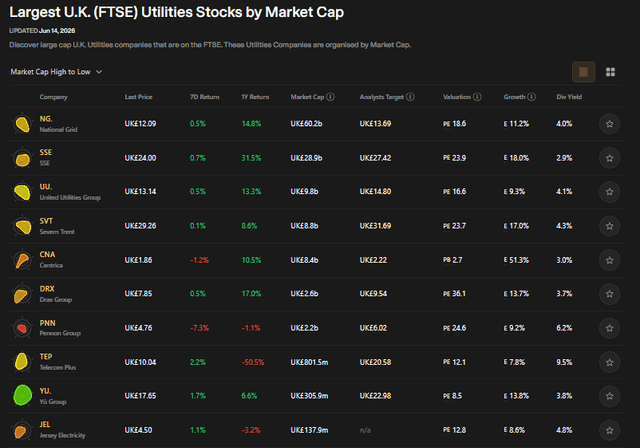Click the Market Cap info icon
The image size is (640, 448).
[331, 97]
